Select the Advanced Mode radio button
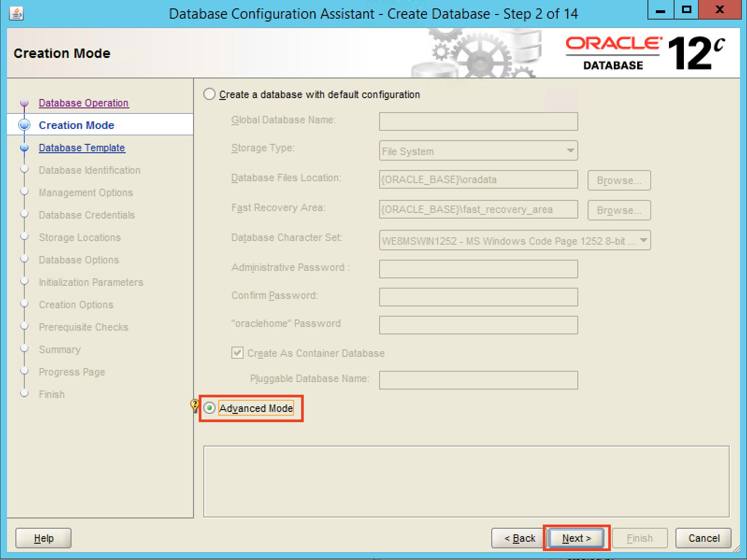747x560 pixels. (x=209, y=408)
